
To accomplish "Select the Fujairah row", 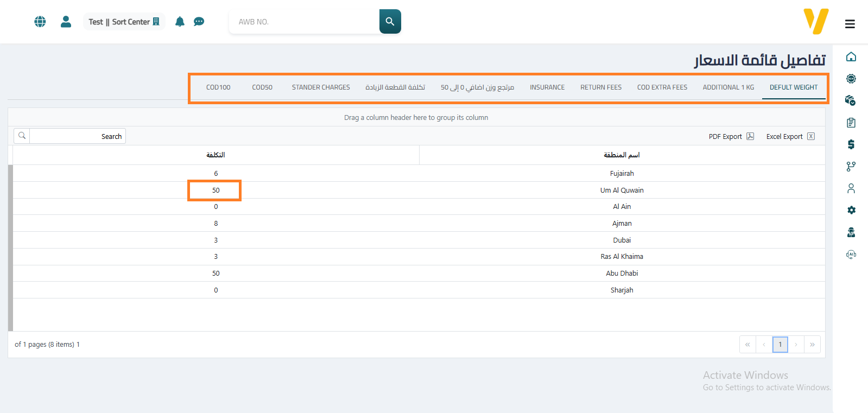I will 419,174.
